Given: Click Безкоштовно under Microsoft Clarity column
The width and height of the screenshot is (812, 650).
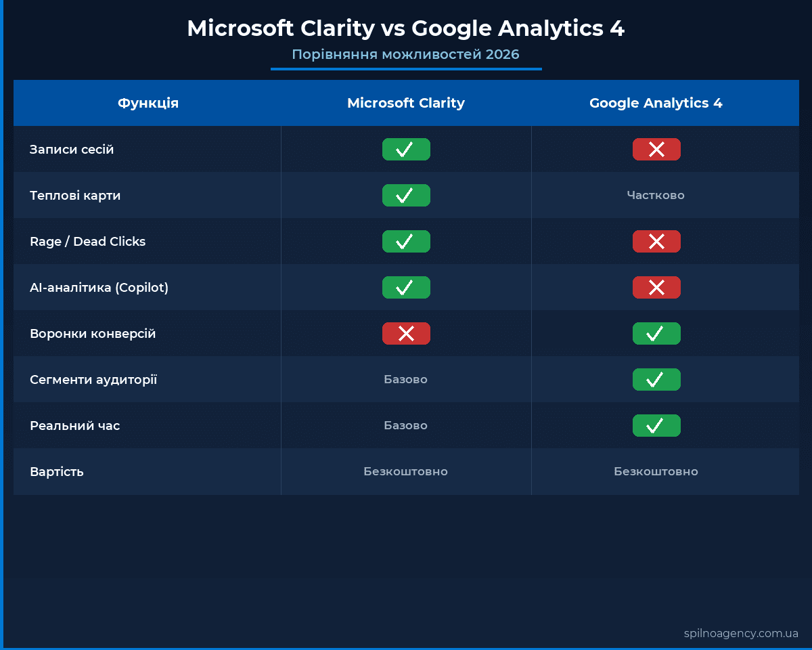Looking at the screenshot, I should (x=406, y=472).
